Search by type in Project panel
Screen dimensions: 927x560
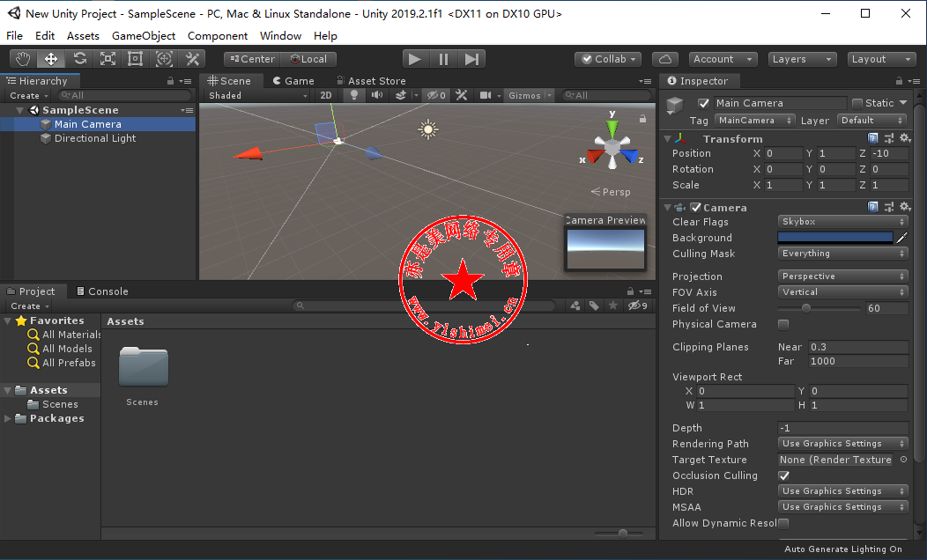tap(575, 306)
